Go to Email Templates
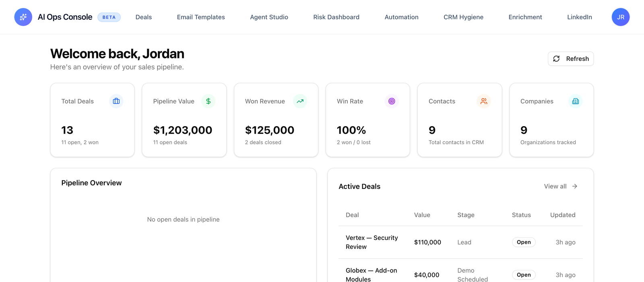Screen dimensions: 644x282 tap(201, 17)
